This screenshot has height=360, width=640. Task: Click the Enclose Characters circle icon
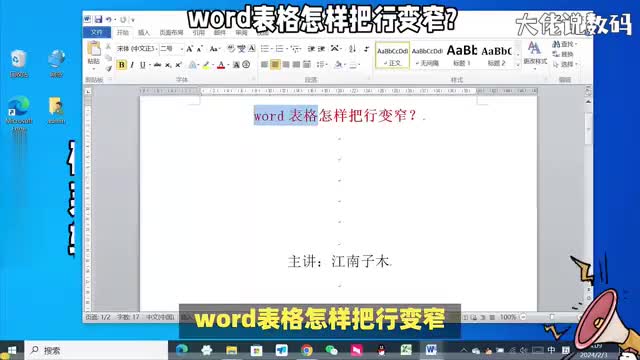click(x=246, y=65)
